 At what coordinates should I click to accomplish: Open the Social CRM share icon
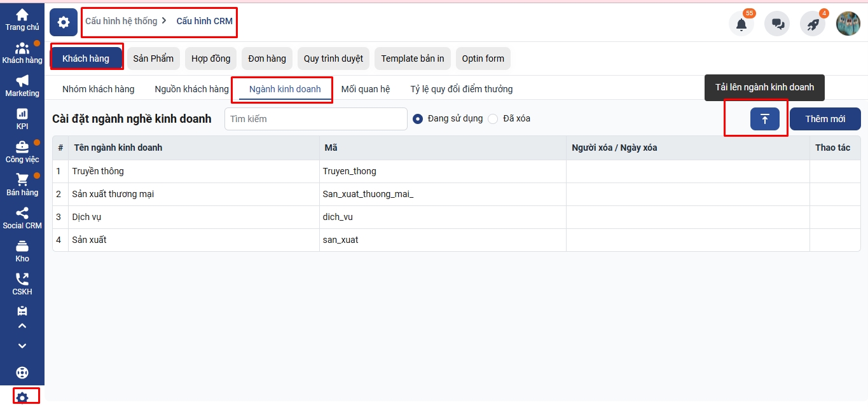pos(22,213)
